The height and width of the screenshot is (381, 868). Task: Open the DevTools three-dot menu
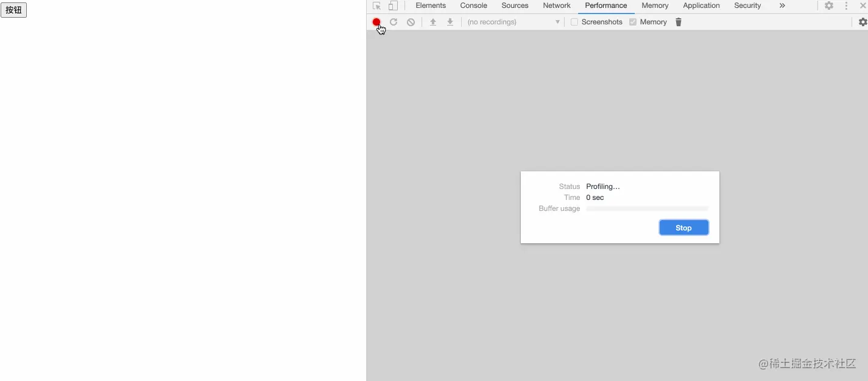click(x=846, y=5)
